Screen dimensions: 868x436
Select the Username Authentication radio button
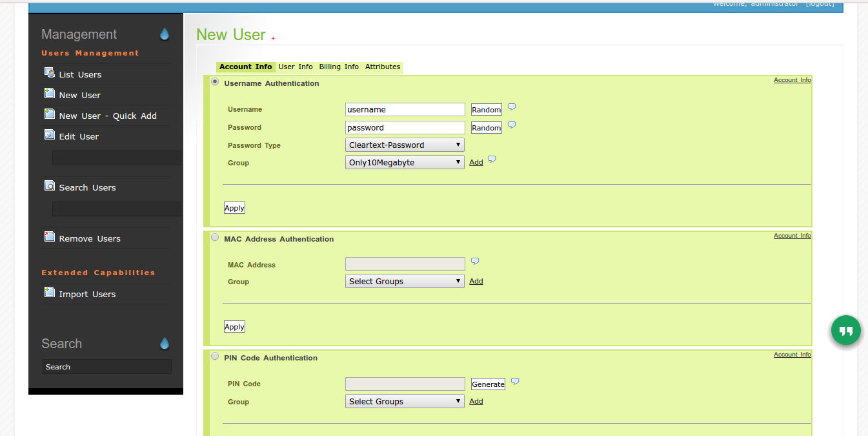click(215, 81)
